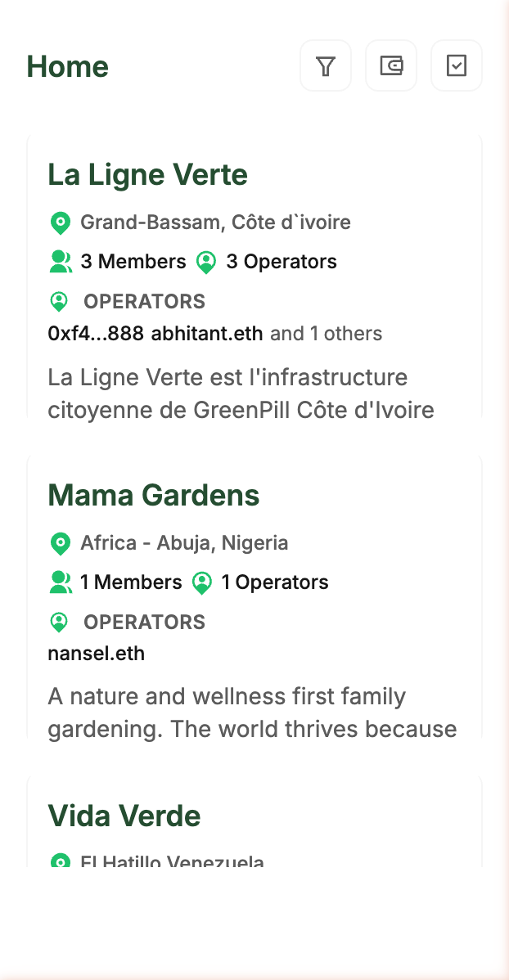Open the La Ligne Verte garden title
The width and height of the screenshot is (509, 980).
[x=147, y=175]
